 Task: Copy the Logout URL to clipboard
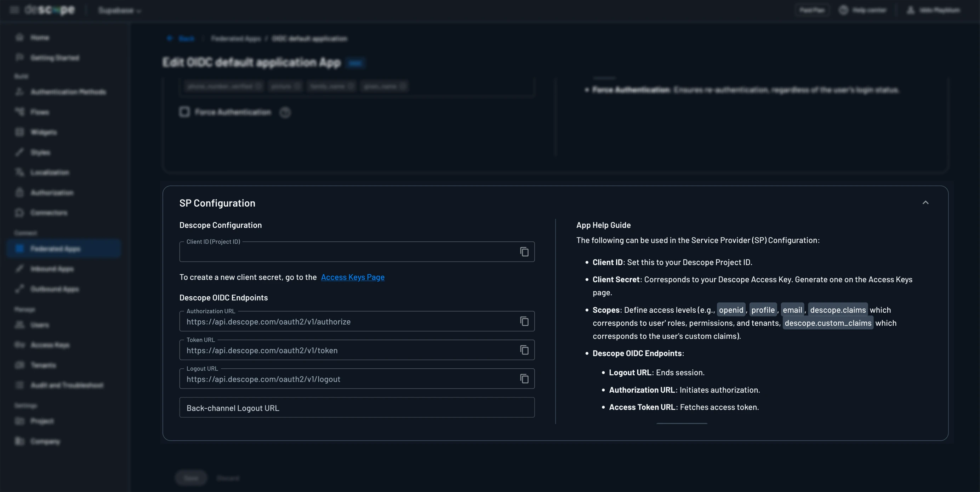[x=524, y=379]
